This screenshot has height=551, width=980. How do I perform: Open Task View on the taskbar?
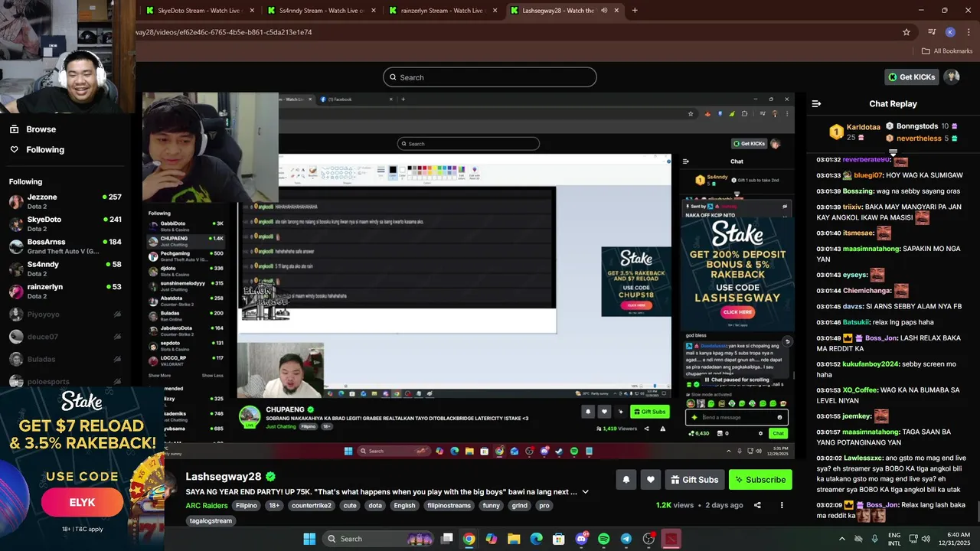click(447, 539)
